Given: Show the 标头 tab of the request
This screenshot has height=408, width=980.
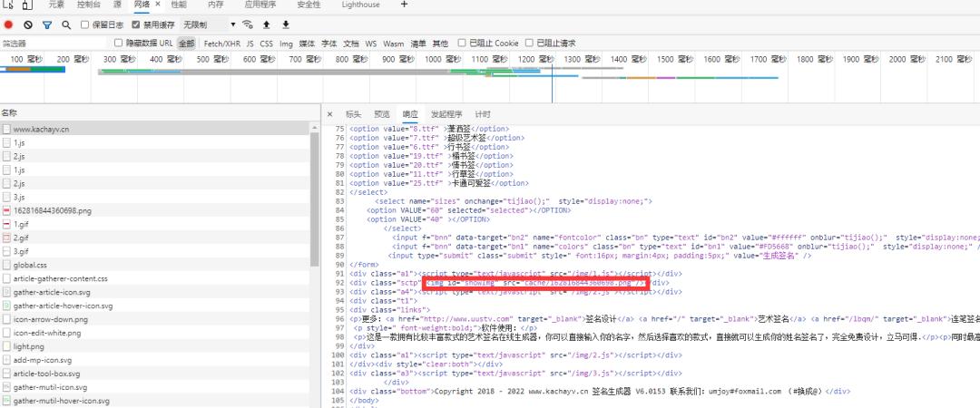Looking at the screenshot, I should pyautogui.click(x=353, y=114).
